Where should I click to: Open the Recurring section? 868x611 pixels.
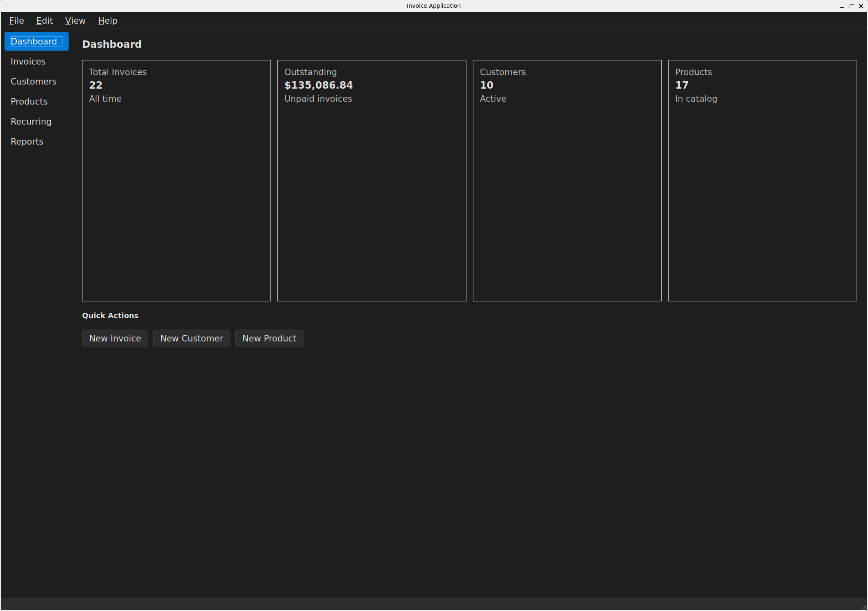click(x=31, y=121)
